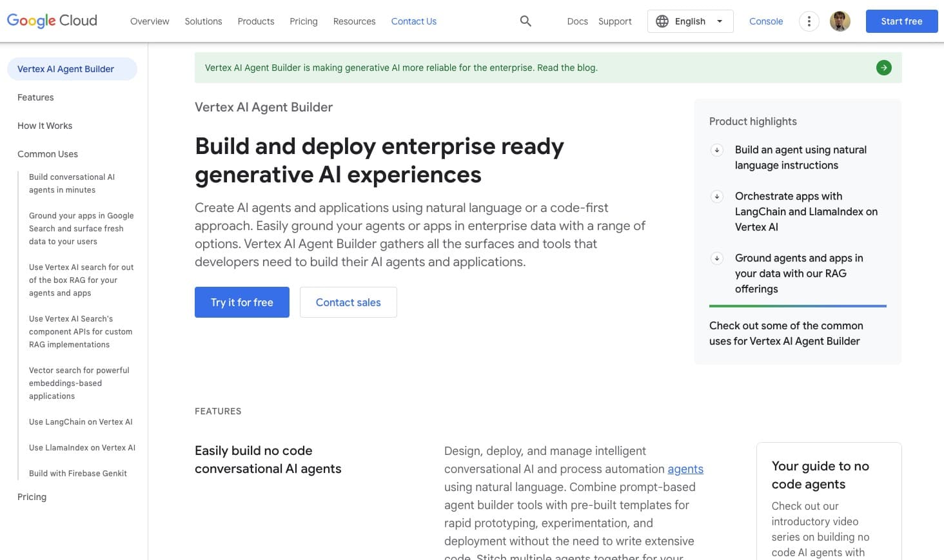944x560 pixels.
Task: Click down-arrow beside Build an agent highlight
Action: click(x=716, y=150)
